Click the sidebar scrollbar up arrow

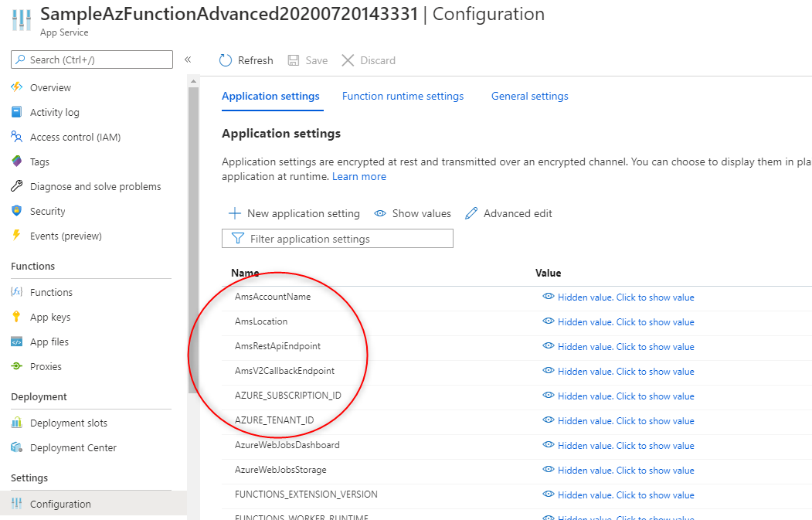coord(193,81)
